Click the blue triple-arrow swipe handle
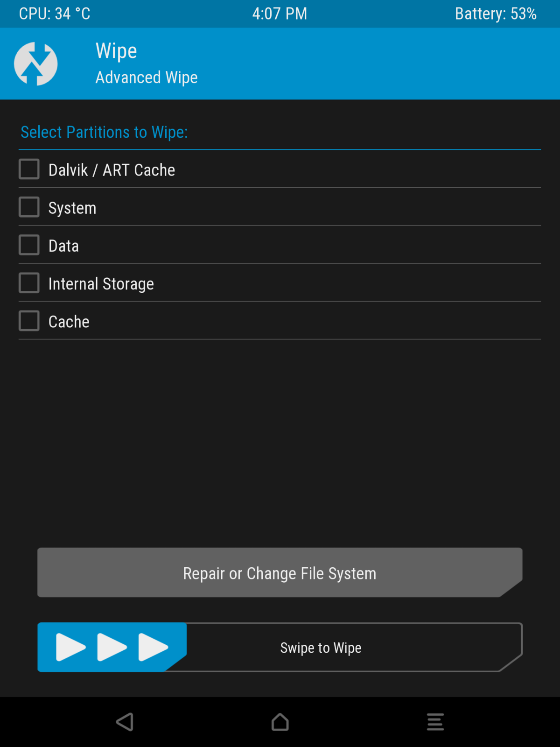Image resolution: width=560 pixels, height=747 pixels. pyautogui.click(x=112, y=647)
